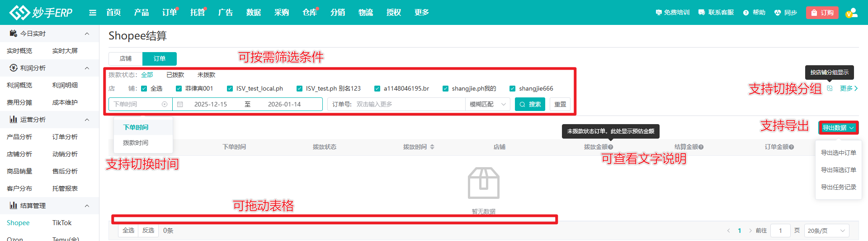The height and width of the screenshot is (241, 868).
Task: Toggle the shangjie.ph我的 store checkbox
Action: coord(445,88)
